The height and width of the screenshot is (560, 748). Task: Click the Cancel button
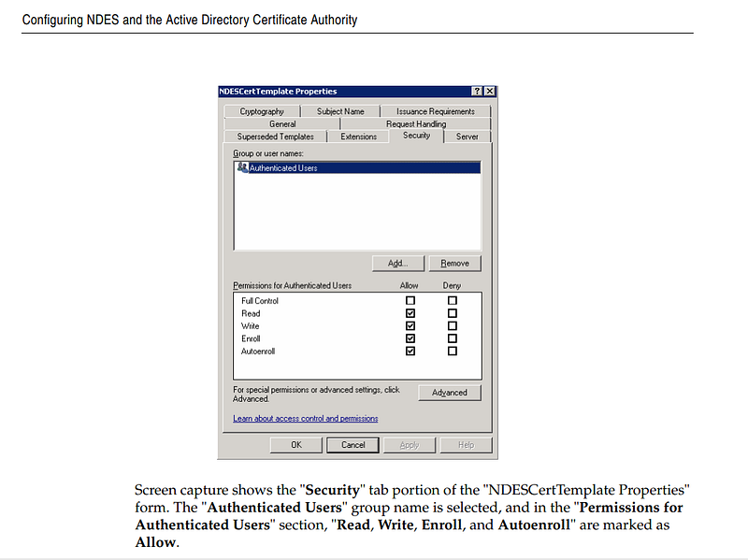pyautogui.click(x=353, y=445)
